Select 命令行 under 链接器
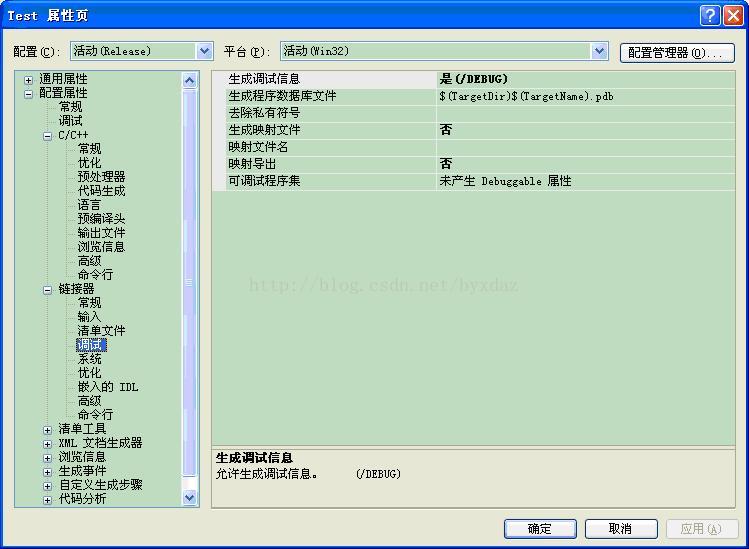The height and width of the screenshot is (549, 749). pos(95,415)
